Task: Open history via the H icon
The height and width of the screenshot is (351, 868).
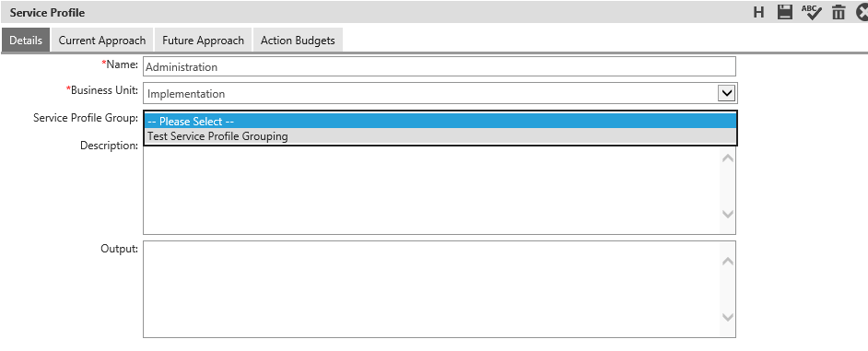Action: pos(759,12)
